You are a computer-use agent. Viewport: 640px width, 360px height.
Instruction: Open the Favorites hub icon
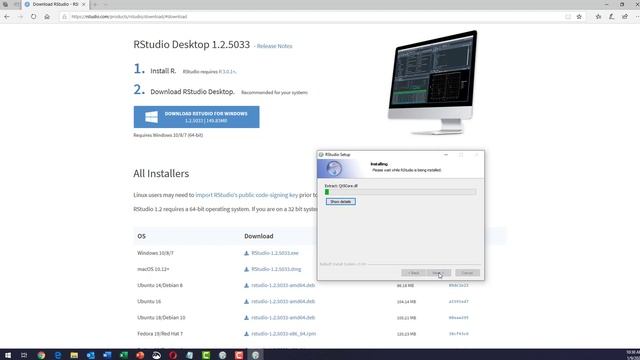pyautogui.click(x=598, y=17)
